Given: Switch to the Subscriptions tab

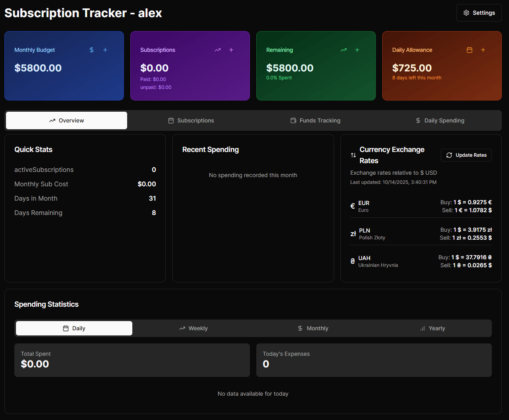Looking at the screenshot, I should point(191,120).
